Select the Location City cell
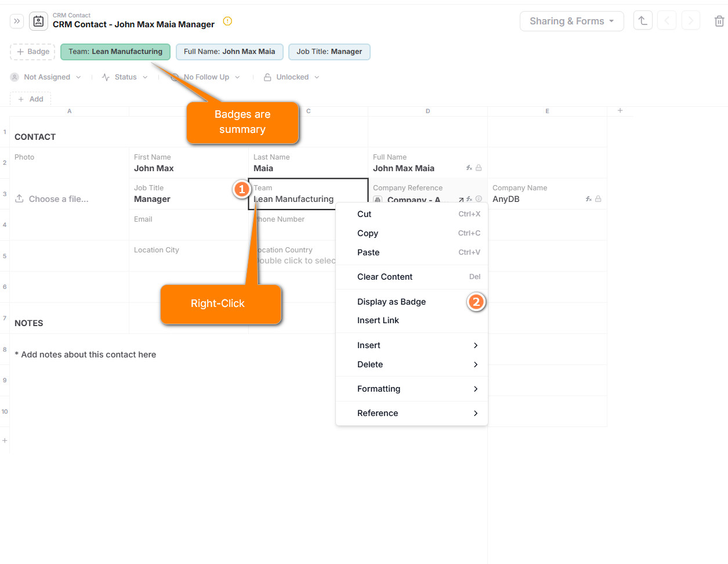Image resolution: width=728 pixels, height=564 pixels. click(189, 256)
